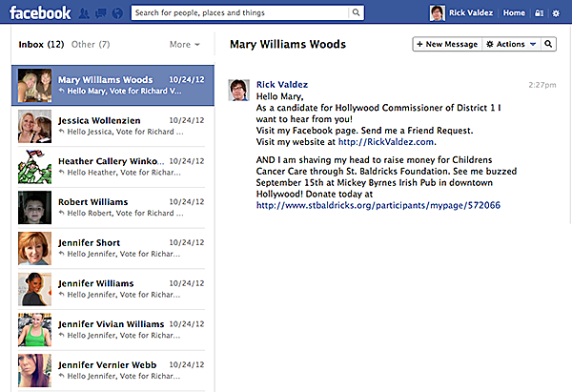Open the privacy shortcuts lock icon
Screen dimensions: 572x392
pyautogui.click(x=540, y=13)
